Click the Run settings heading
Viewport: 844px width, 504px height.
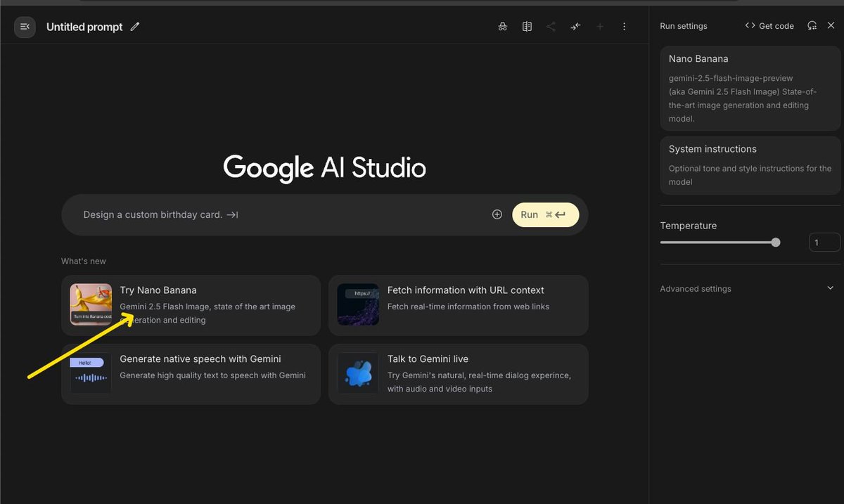(x=684, y=26)
